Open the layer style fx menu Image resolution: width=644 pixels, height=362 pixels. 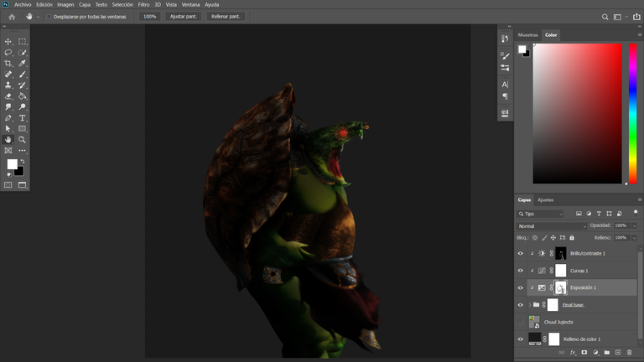point(573,352)
